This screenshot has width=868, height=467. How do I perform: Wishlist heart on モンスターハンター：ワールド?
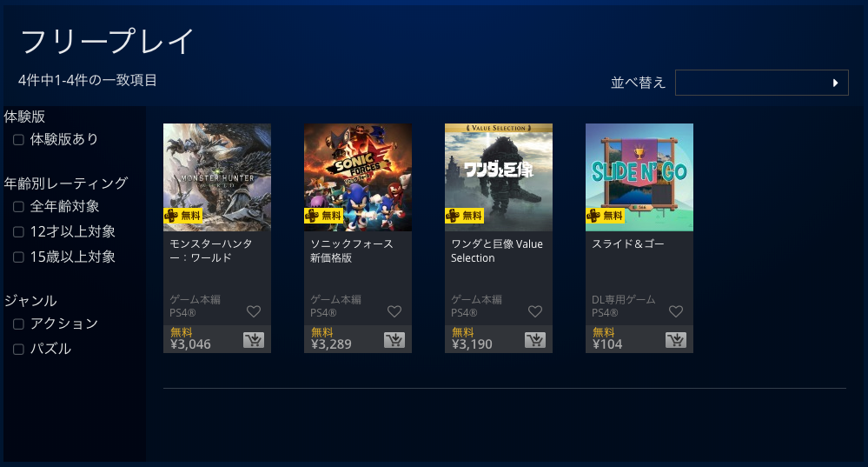click(x=254, y=311)
